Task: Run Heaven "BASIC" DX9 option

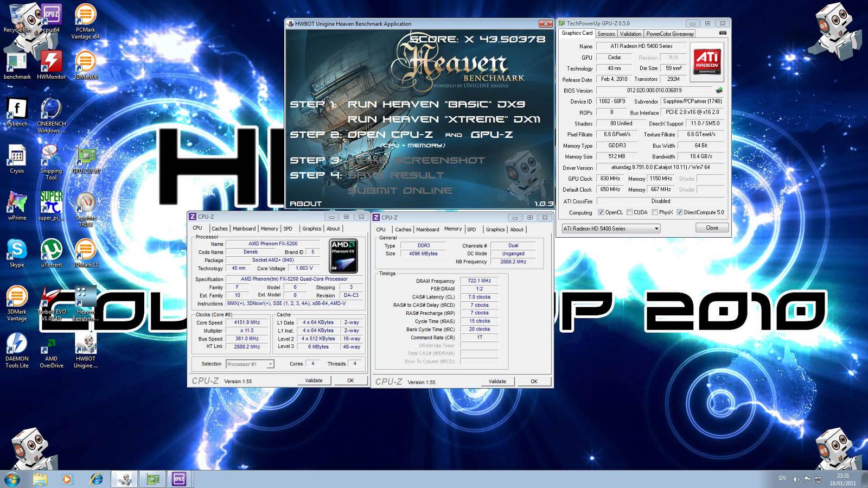Action: click(436, 104)
